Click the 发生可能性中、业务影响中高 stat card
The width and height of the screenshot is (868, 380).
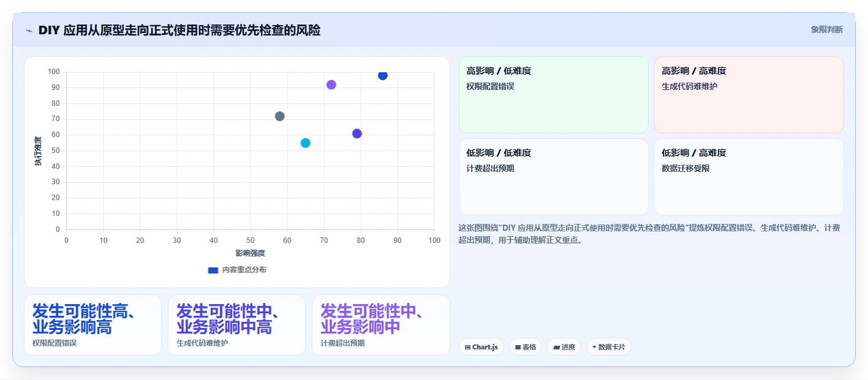coord(236,325)
